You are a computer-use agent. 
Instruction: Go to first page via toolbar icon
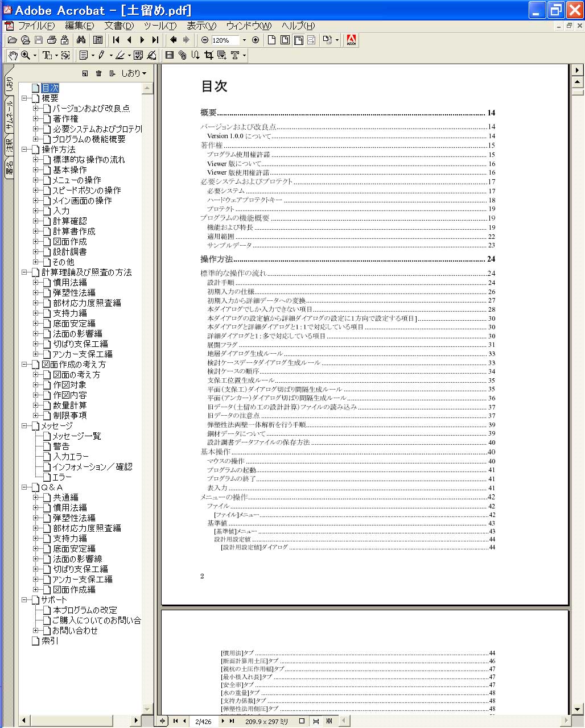[116, 40]
